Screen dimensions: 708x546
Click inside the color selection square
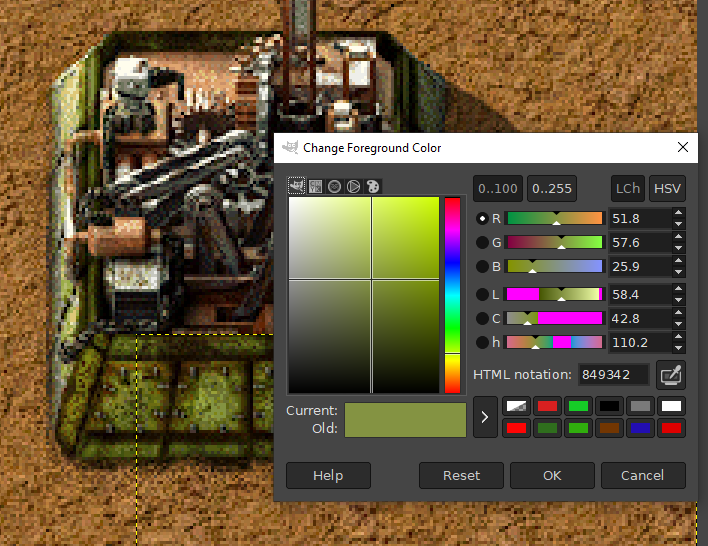pyautogui.click(x=364, y=295)
